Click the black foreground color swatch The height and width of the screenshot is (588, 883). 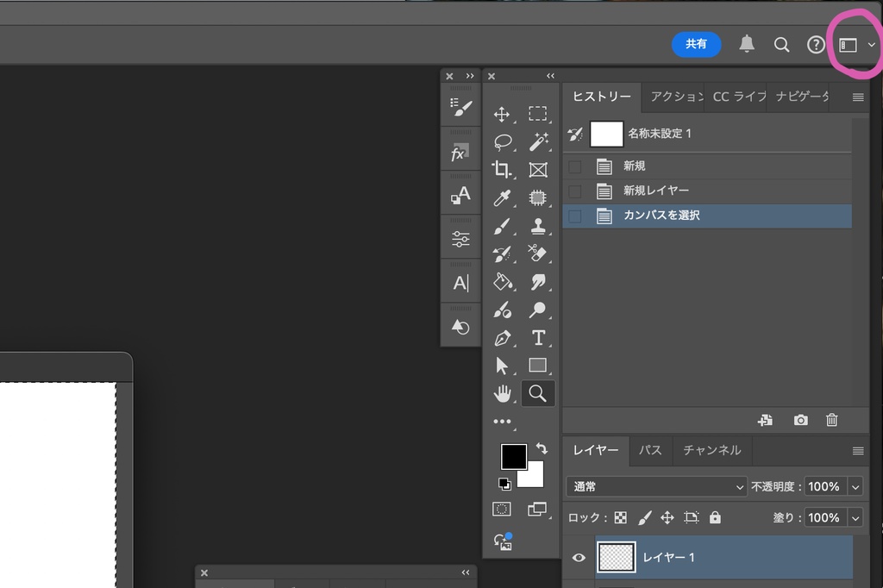(515, 454)
